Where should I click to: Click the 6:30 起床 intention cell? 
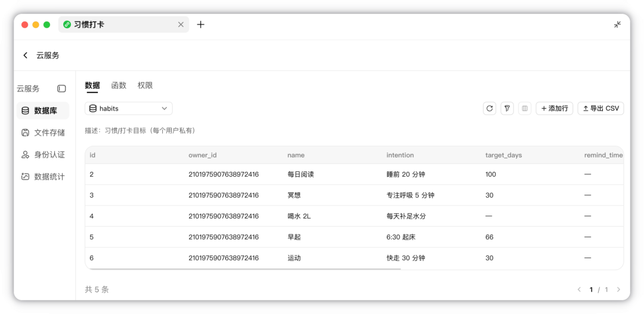[401, 238]
